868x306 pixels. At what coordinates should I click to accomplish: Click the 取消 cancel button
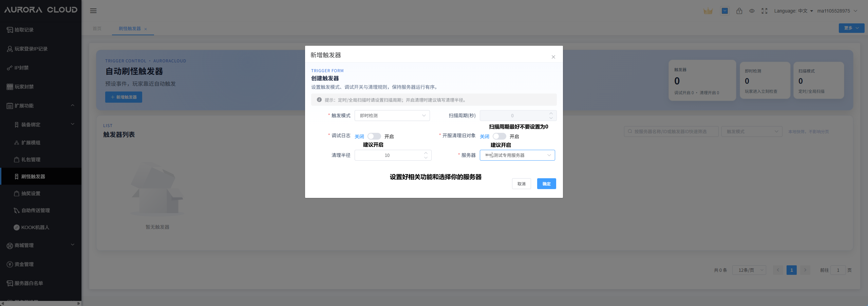(x=521, y=184)
